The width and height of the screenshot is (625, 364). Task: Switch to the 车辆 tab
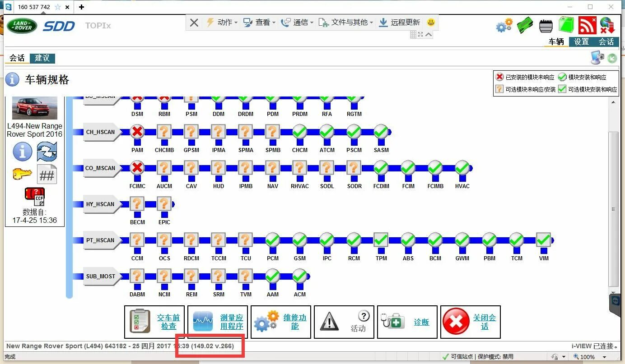click(x=556, y=41)
